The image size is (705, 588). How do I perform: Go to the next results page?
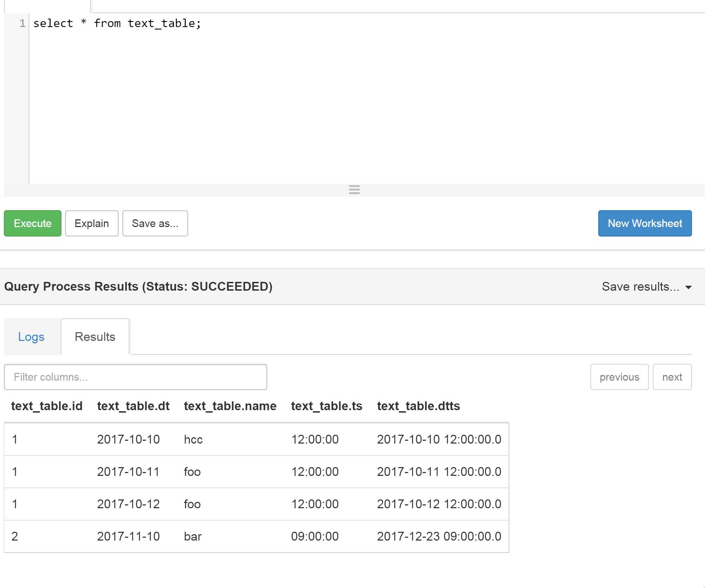click(672, 377)
